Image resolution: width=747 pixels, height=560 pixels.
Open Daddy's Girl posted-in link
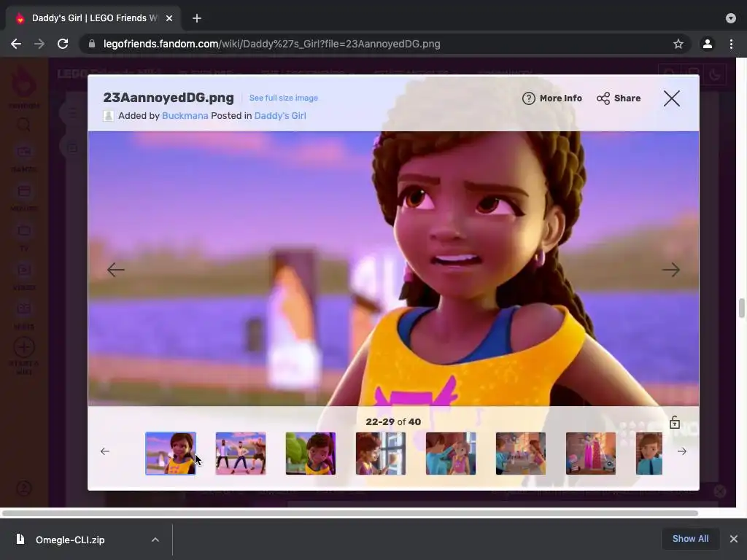point(280,116)
